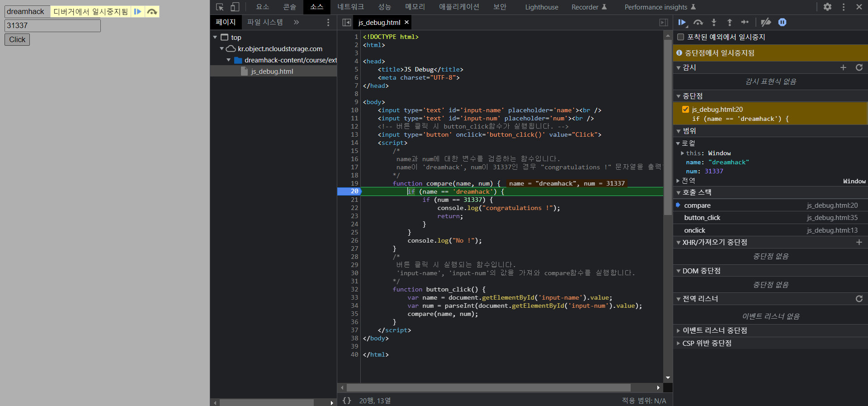Expand 이벤트 리스너 중단점 section
The image size is (868, 406).
coord(679,330)
